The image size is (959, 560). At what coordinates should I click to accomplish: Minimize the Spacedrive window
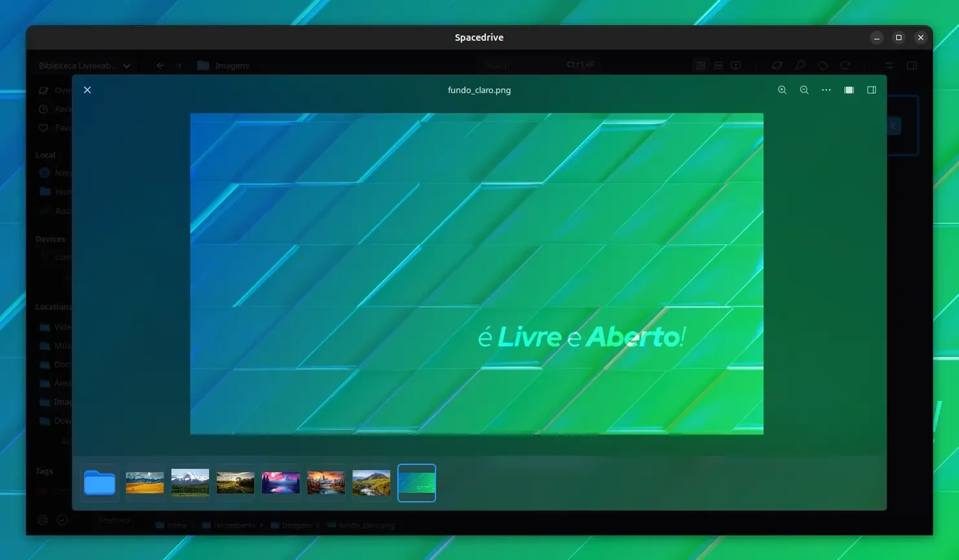pyautogui.click(x=877, y=38)
